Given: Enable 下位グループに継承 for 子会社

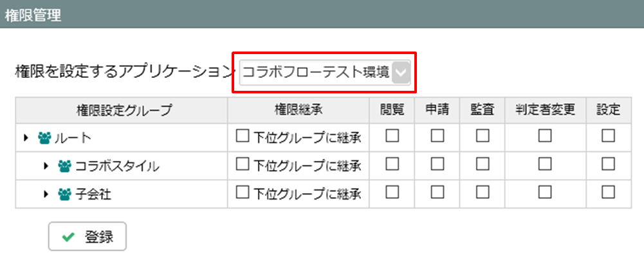Looking at the screenshot, I should (x=243, y=192).
